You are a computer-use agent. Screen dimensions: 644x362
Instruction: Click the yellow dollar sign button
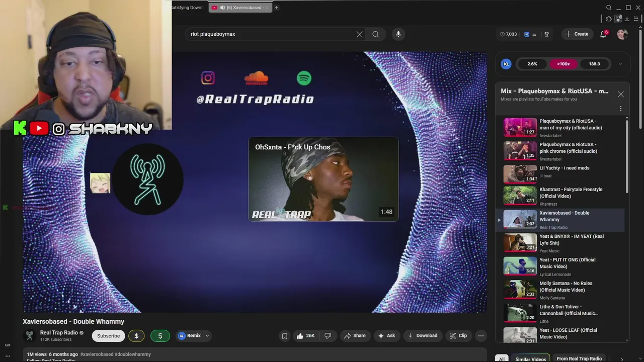point(136,336)
